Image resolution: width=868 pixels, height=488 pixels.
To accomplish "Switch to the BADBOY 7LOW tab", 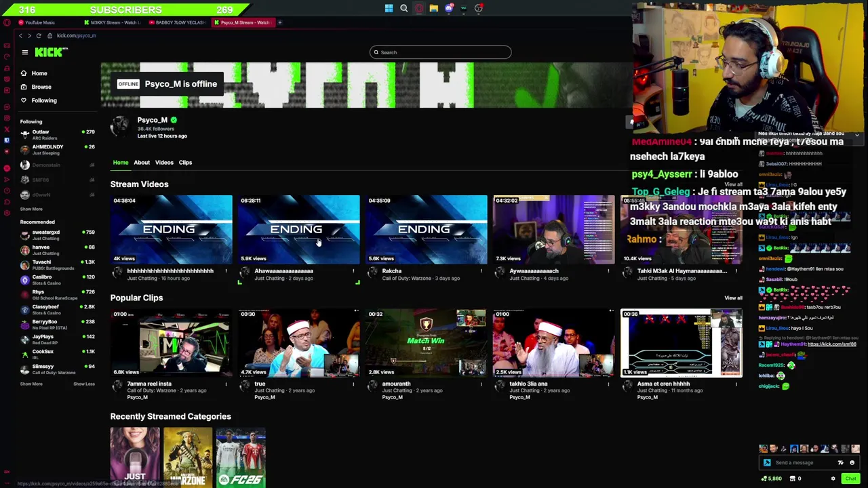I will [176, 22].
